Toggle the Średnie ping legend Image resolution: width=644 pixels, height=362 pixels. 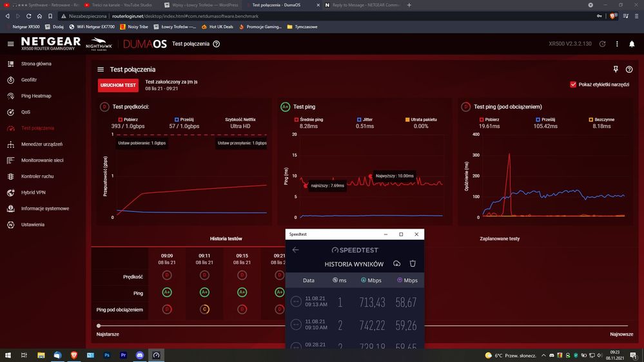[308, 119]
